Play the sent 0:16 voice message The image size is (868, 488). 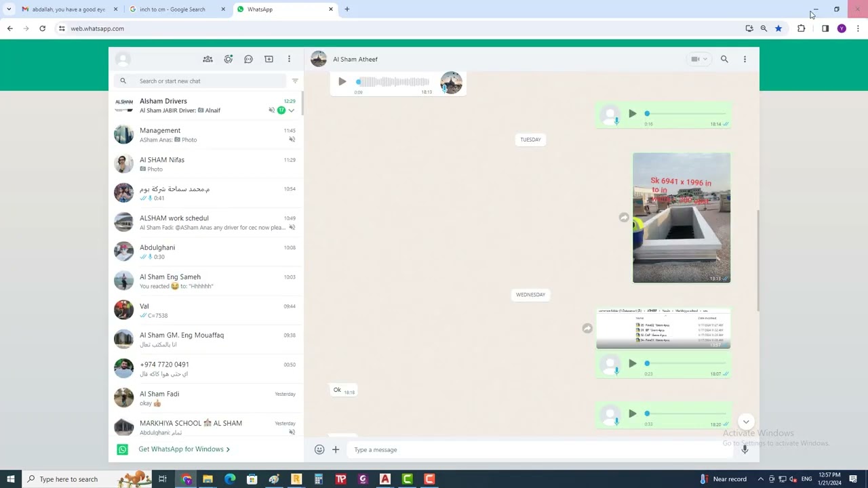(632, 113)
